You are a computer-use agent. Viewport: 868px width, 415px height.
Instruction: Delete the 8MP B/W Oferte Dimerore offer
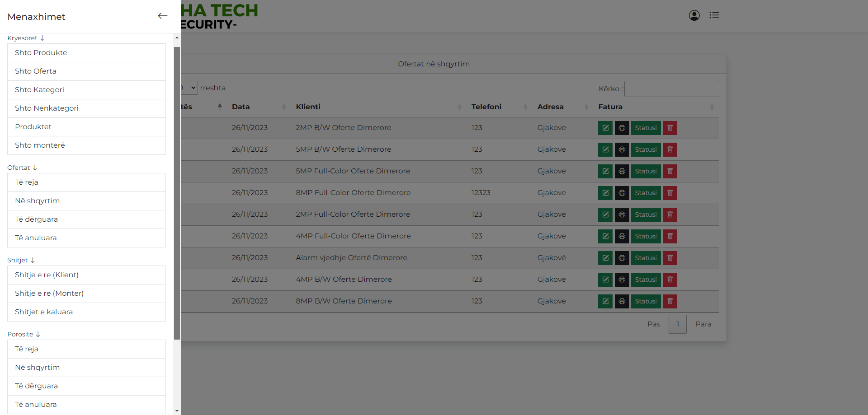tap(670, 301)
